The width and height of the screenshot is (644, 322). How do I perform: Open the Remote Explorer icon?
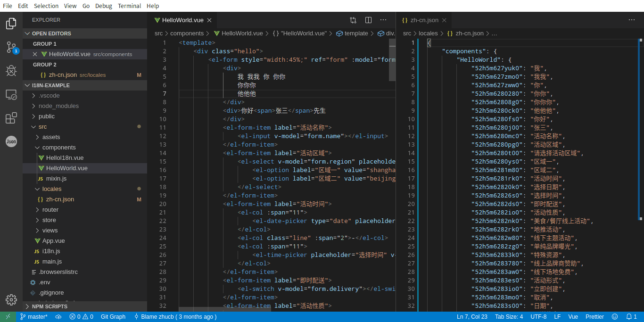[x=11, y=95]
